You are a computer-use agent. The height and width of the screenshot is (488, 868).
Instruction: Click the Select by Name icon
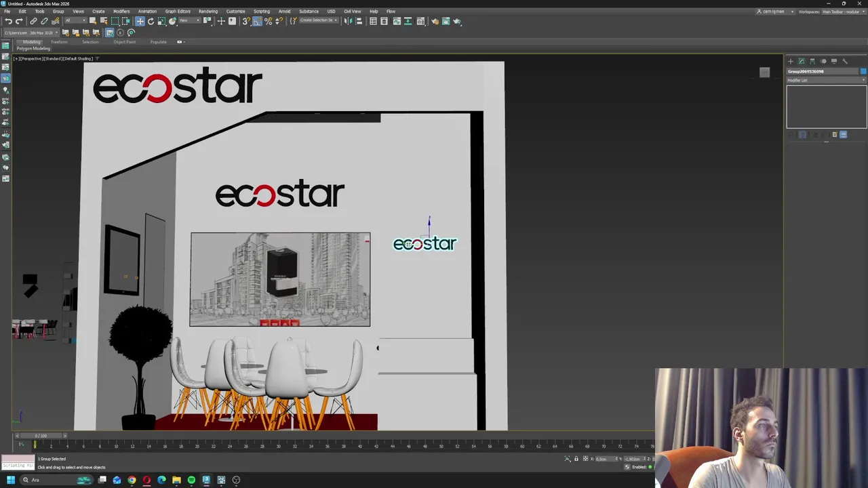[x=104, y=21]
